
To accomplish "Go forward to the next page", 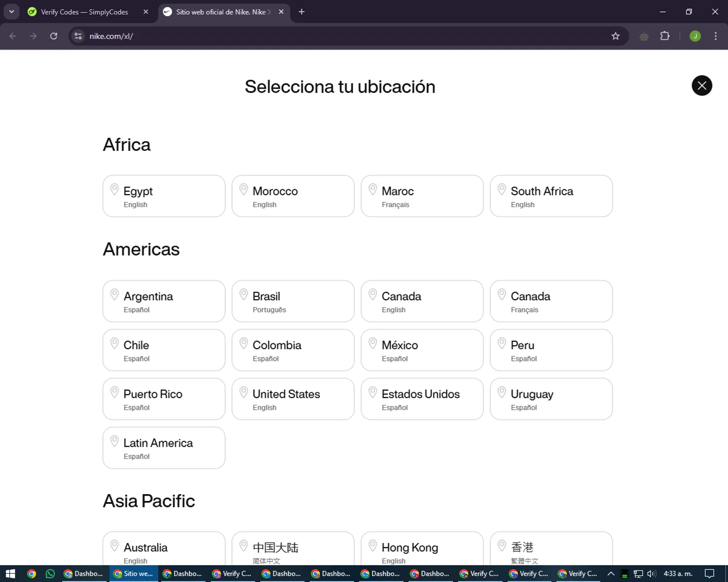I will coord(33,36).
